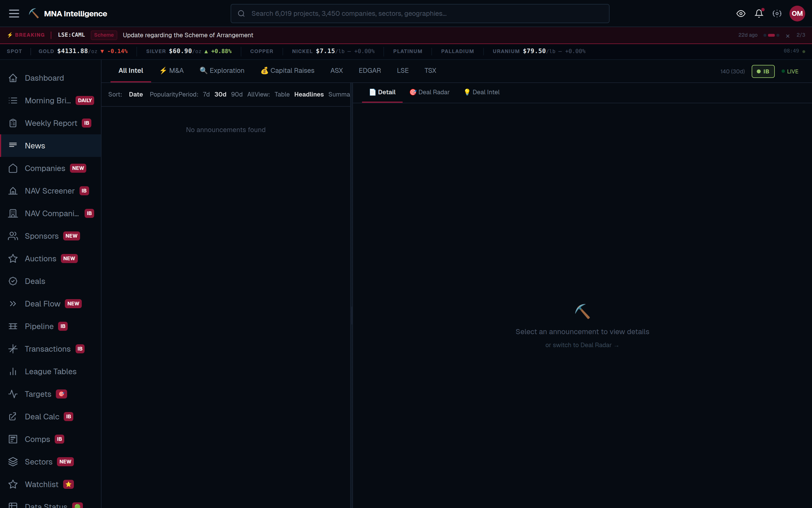Toggle the LIVE indicator
This screenshot has width=812, height=508.
[x=790, y=71]
